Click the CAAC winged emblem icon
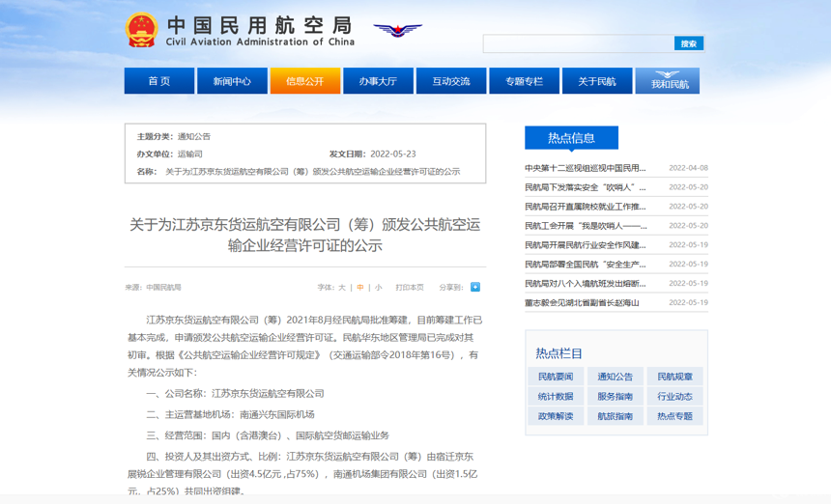 397,29
